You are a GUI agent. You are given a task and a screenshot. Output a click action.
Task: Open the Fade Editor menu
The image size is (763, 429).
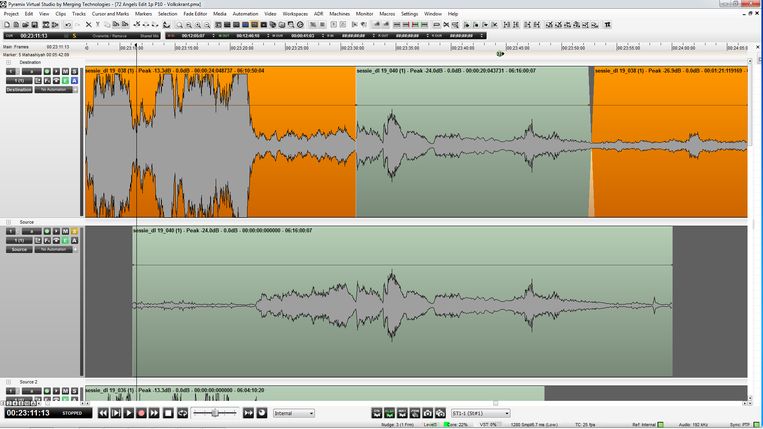click(x=195, y=14)
